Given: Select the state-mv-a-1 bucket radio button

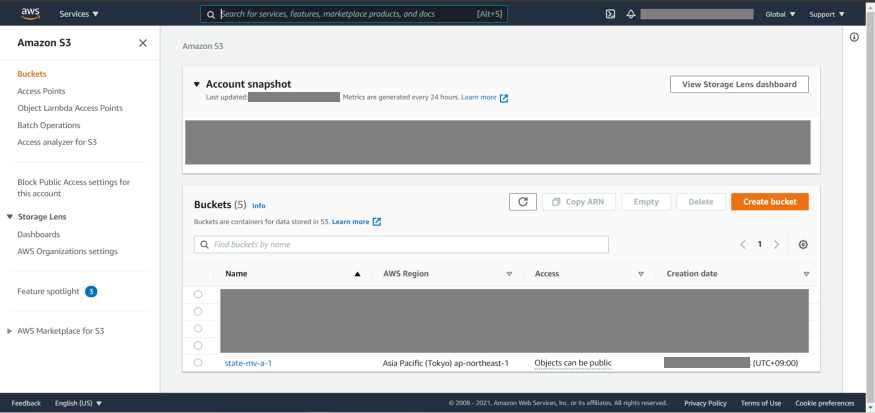Looking at the screenshot, I should click(198, 363).
